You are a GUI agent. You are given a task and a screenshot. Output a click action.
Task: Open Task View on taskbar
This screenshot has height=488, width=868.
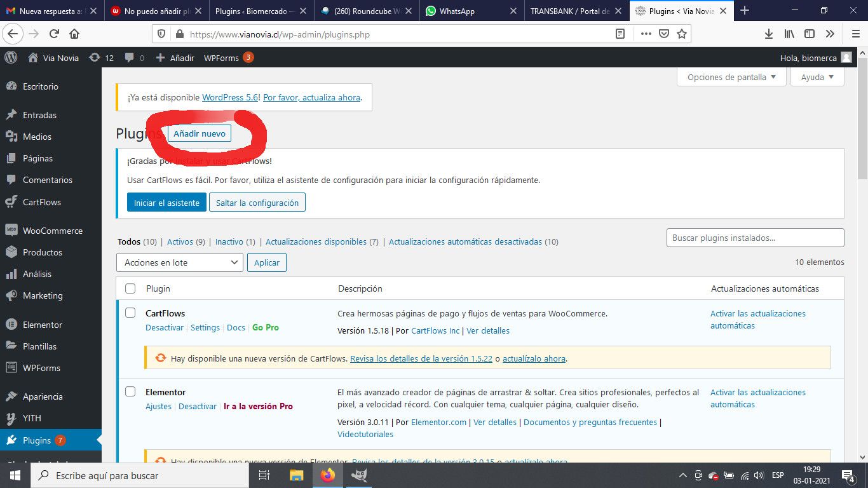pyautogui.click(x=264, y=475)
